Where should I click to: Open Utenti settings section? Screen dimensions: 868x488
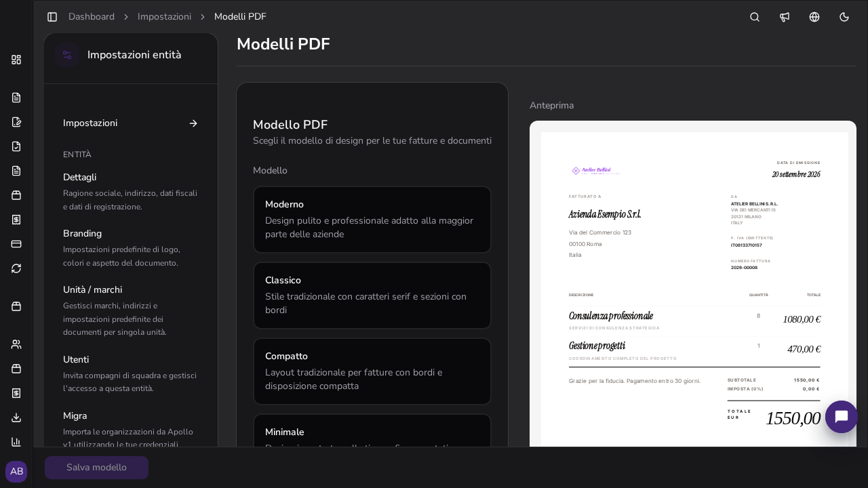131,373
